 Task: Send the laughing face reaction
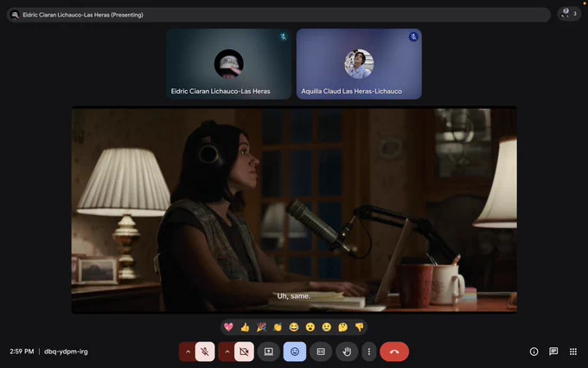click(x=294, y=327)
